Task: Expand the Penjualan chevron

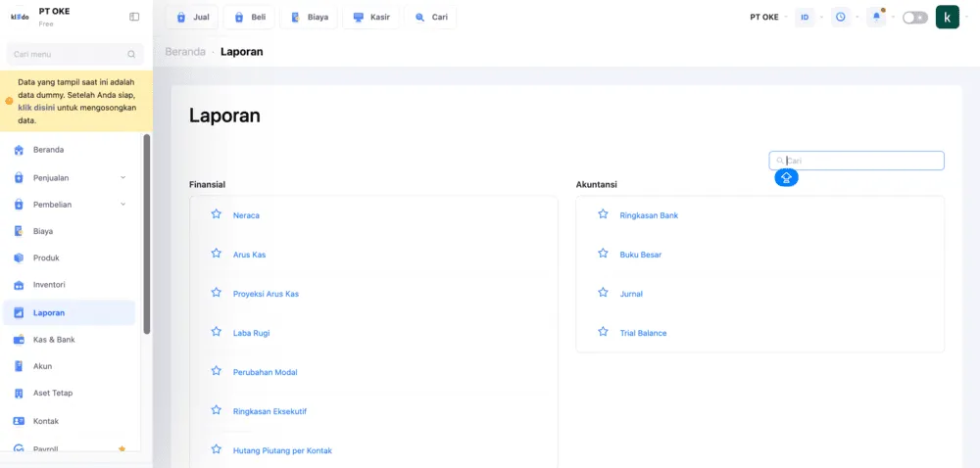Action: pos(123,178)
